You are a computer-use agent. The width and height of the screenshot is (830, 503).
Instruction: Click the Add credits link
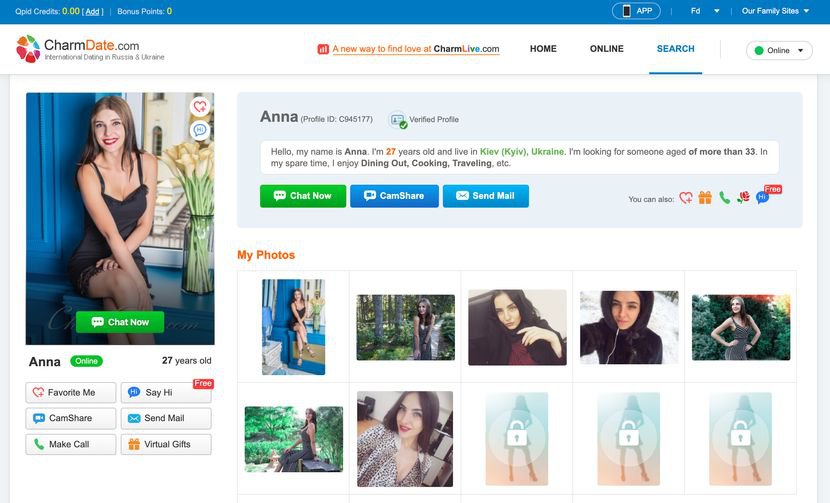(x=93, y=12)
